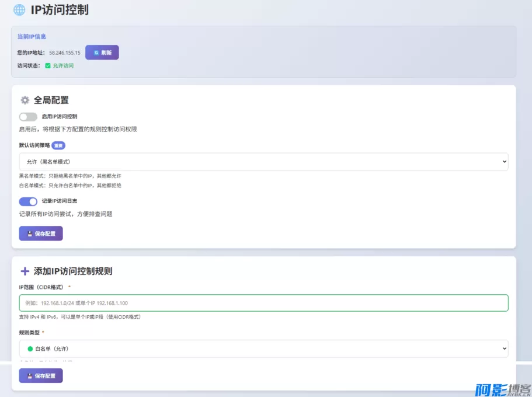Viewport: 532px width, 397px height.
Task: Disable the 记录IP访问日志 toggle
Action: (x=28, y=201)
